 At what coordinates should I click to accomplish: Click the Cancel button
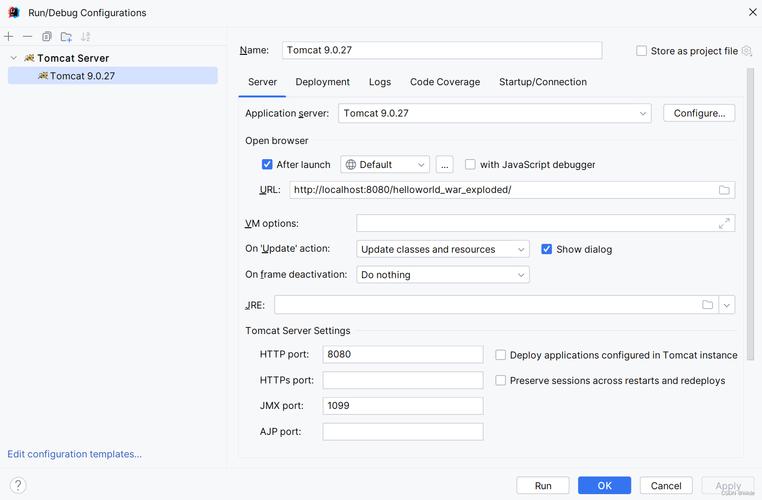point(666,485)
